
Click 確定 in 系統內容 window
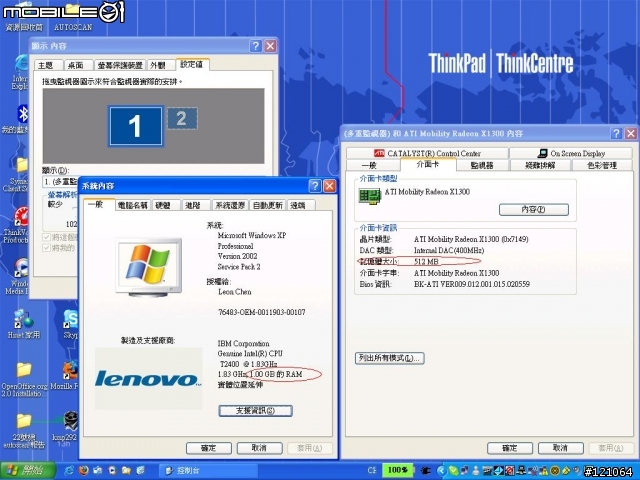point(209,448)
